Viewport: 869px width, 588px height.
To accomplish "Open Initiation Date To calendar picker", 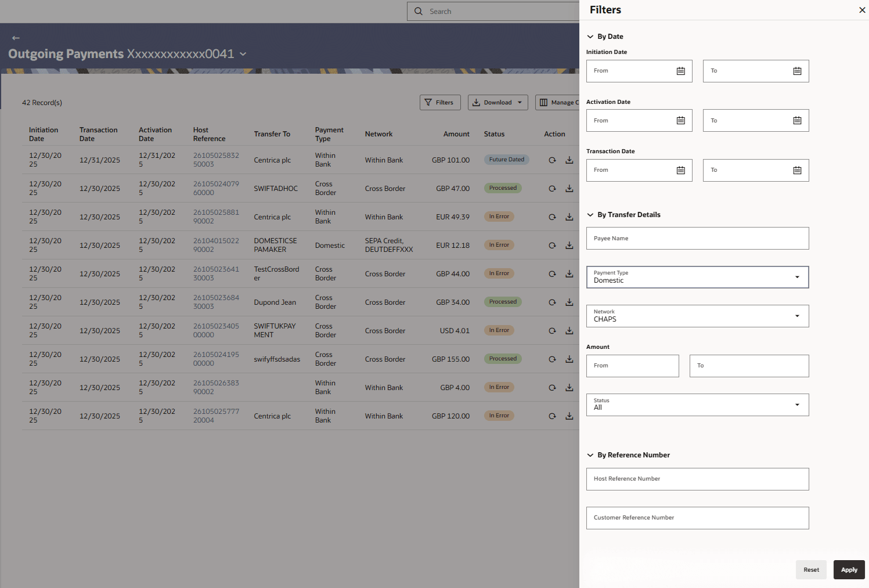I will click(797, 71).
